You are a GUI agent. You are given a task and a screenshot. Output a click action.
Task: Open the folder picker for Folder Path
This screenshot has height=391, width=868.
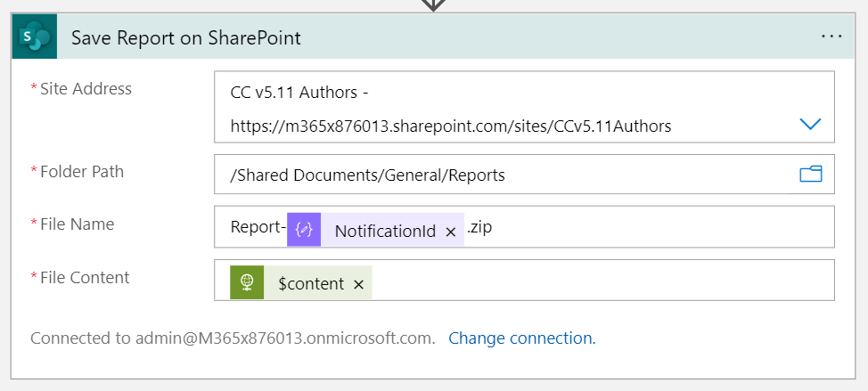pos(810,175)
